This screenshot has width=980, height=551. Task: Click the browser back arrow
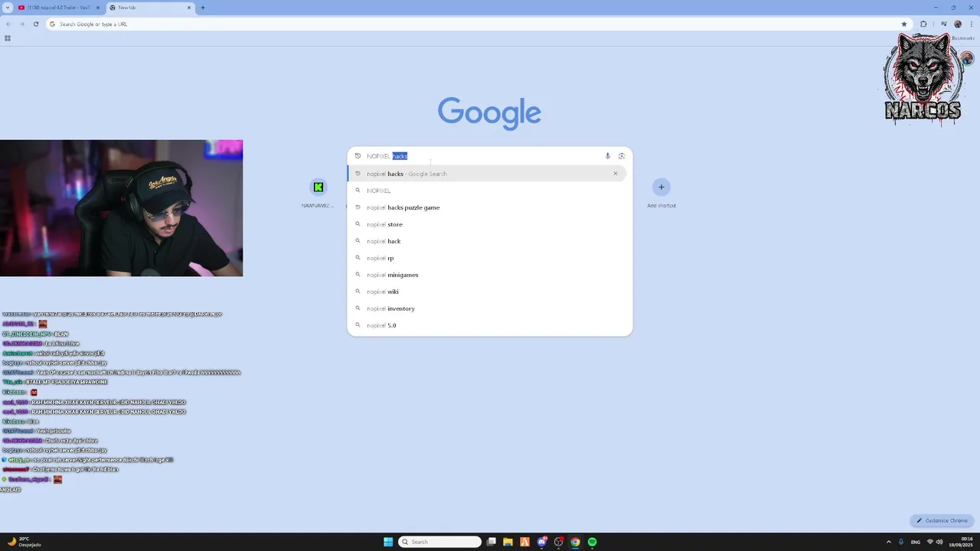tap(8, 24)
